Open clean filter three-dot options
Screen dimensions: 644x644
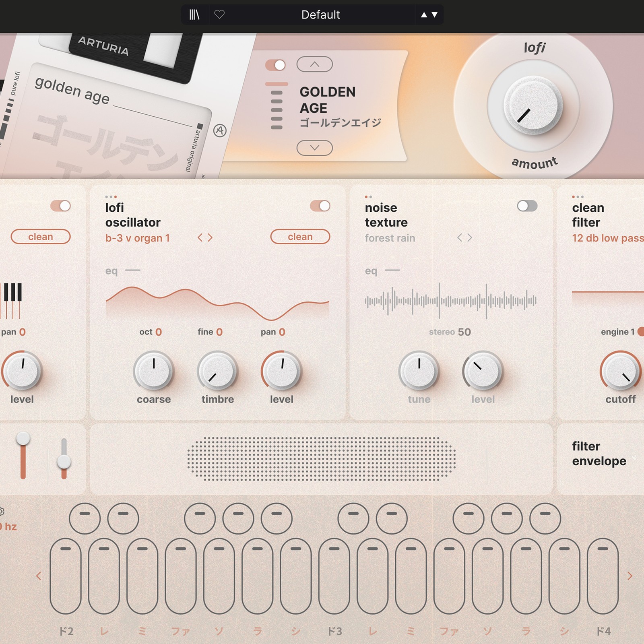[x=578, y=197]
